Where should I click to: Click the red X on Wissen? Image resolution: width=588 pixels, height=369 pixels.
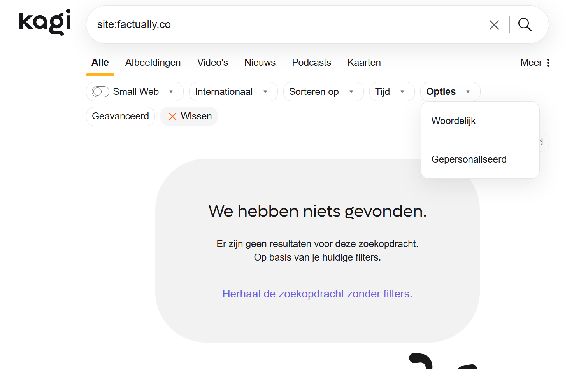click(x=172, y=116)
